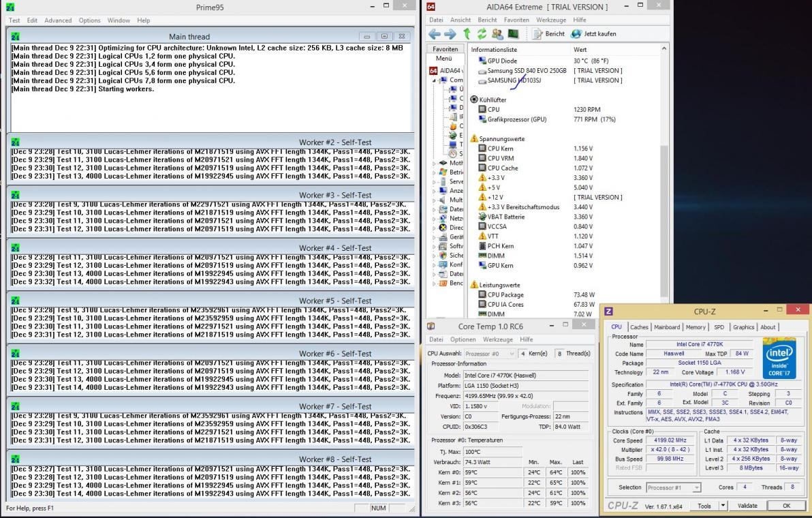The image size is (812, 518).
Task: Select the VBAT Batterie voltage row
Action: pyautogui.click(x=564, y=217)
